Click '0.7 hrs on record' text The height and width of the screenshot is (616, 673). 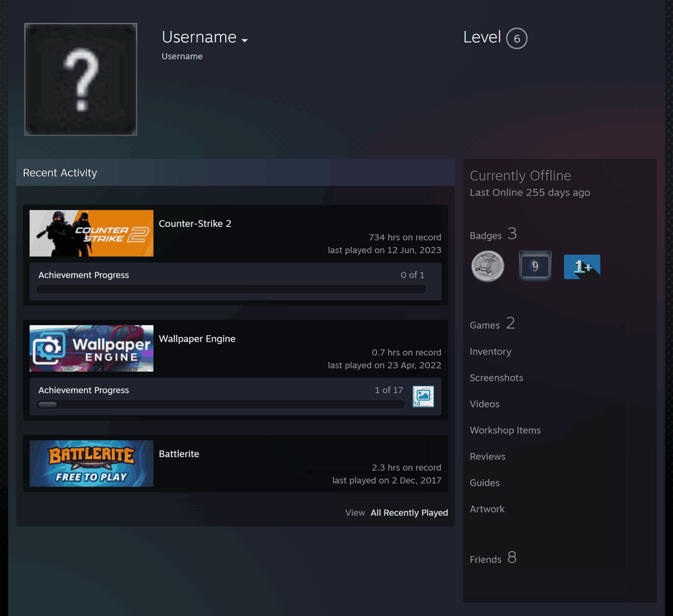[406, 352]
